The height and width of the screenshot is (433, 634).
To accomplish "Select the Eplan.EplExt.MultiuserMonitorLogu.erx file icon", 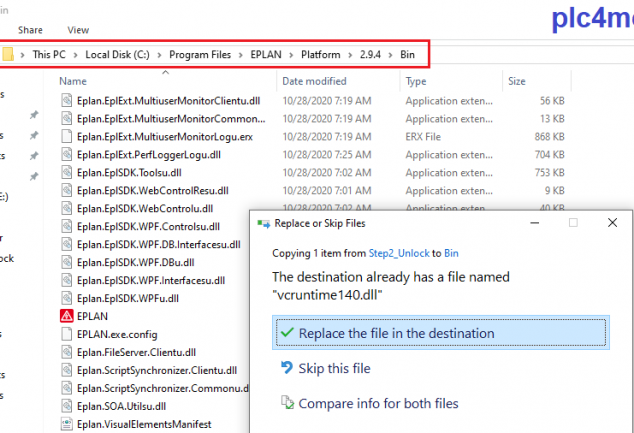I will pos(66,135).
